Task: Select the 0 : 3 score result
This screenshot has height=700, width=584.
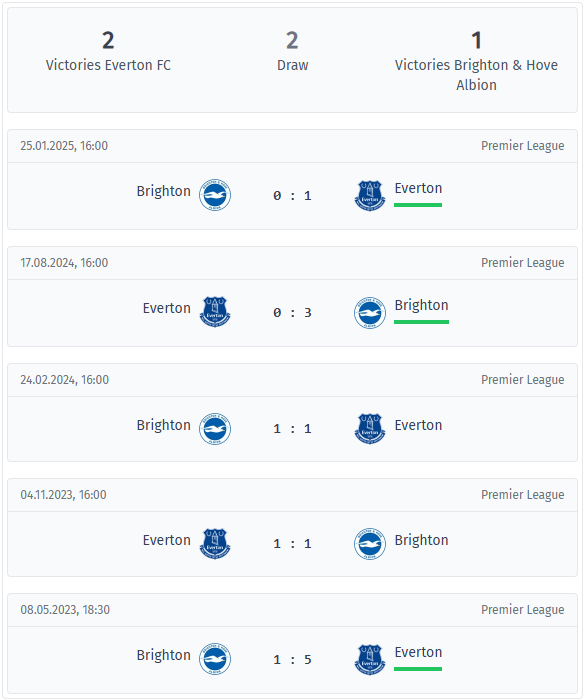Action: tap(292, 312)
